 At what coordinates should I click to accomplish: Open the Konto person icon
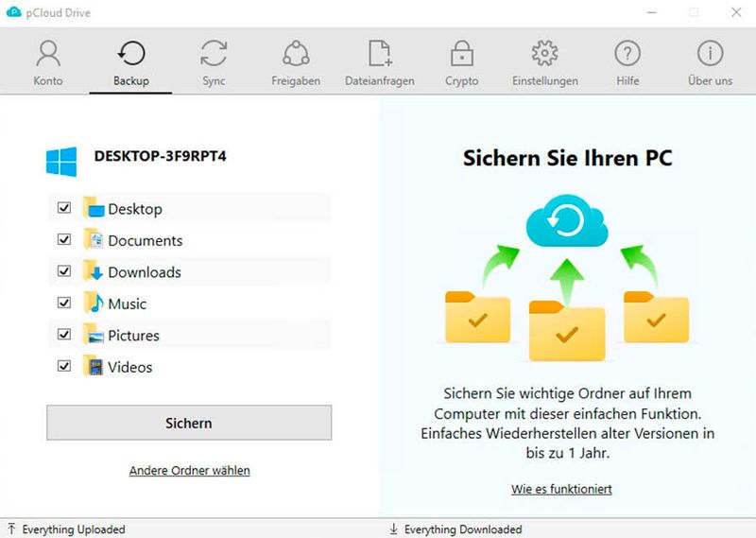(x=48, y=53)
